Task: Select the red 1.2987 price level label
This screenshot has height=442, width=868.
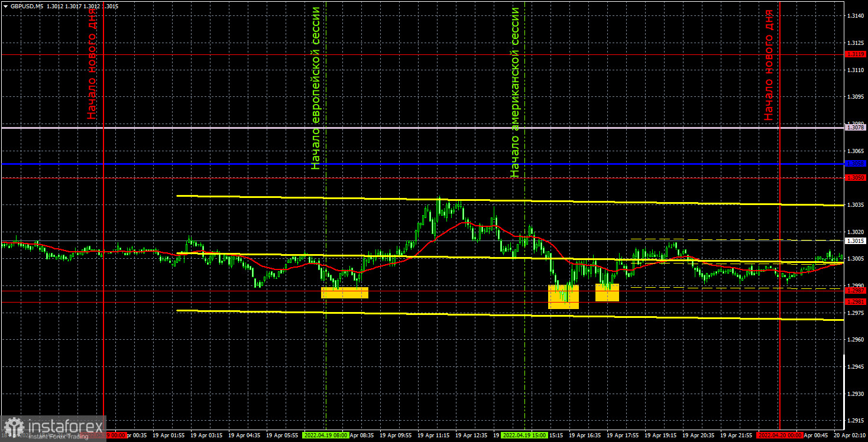Action: pyautogui.click(x=856, y=290)
